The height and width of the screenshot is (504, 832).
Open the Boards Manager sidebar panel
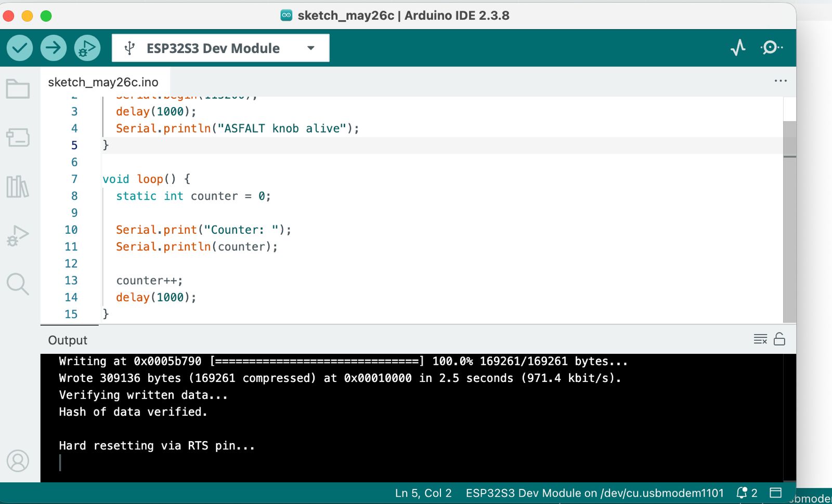coord(18,138)
